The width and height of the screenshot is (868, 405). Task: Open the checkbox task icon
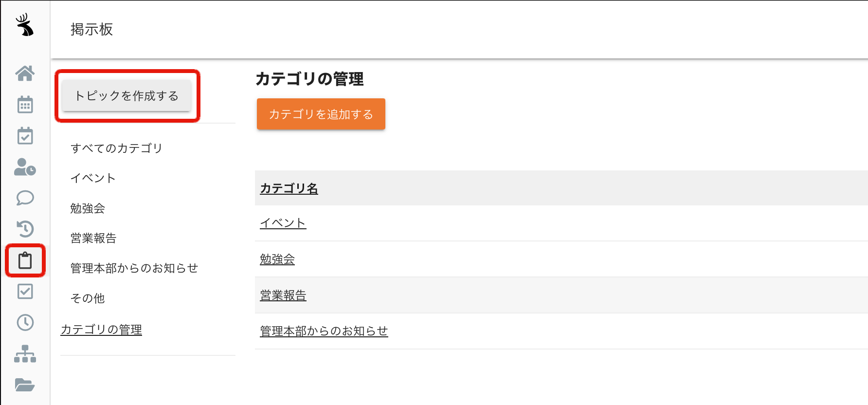click(x=25, y=292)
